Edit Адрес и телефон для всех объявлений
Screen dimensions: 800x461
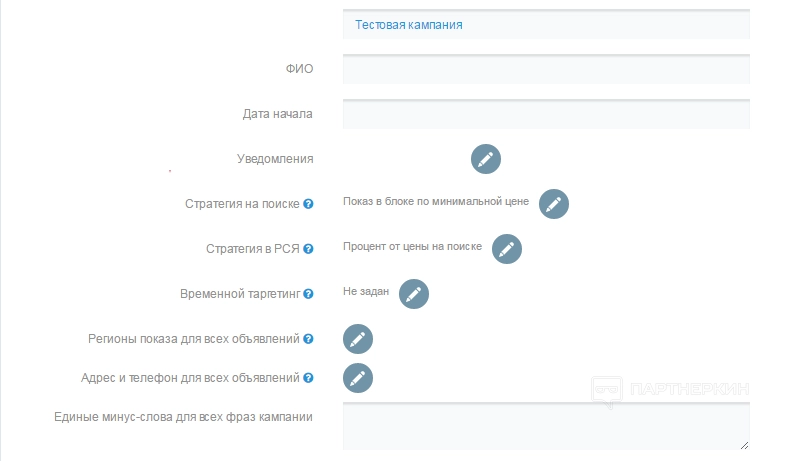pyautogui.click(x=358, y=378)
